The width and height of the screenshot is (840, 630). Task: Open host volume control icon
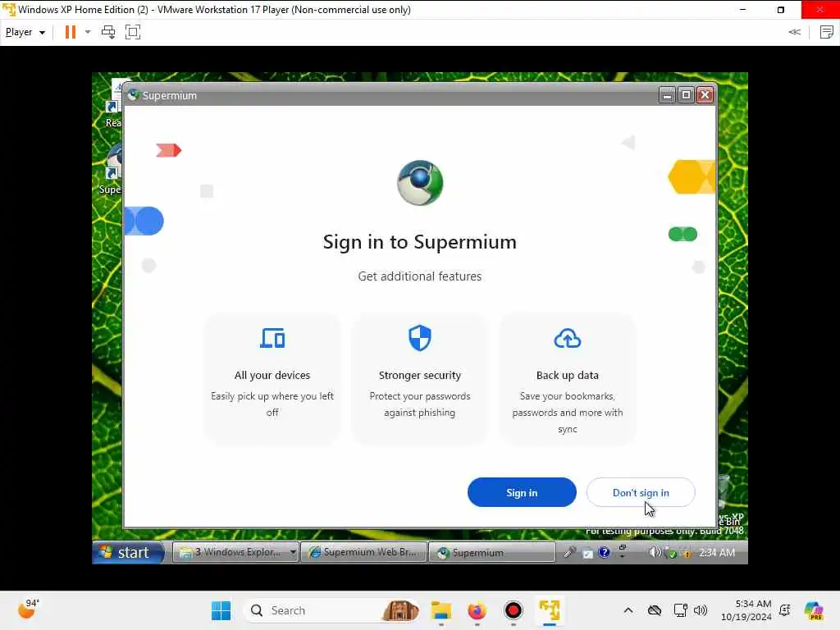pyautogui.click(x=701, y=610)
